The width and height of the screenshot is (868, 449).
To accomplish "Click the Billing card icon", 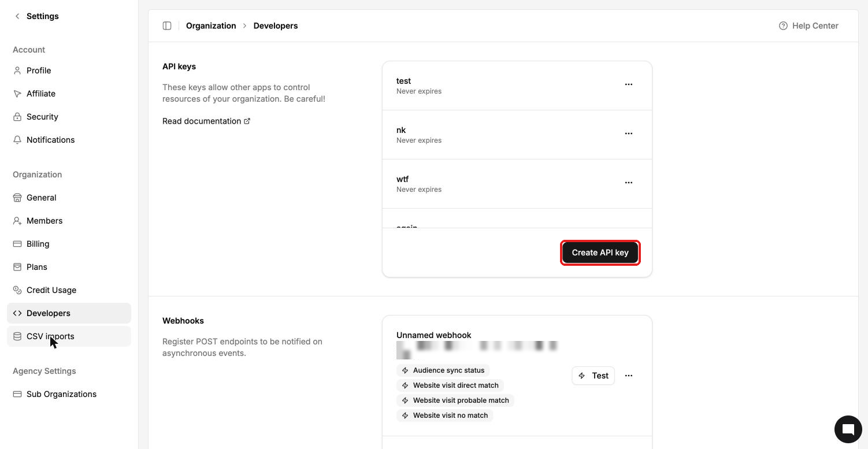I will coord(17,244).
